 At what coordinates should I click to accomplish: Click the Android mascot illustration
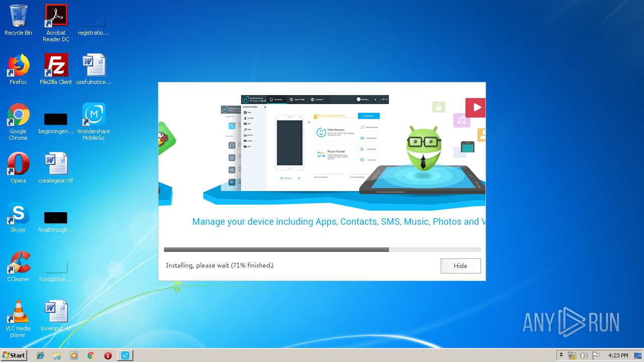coord(423,148)
